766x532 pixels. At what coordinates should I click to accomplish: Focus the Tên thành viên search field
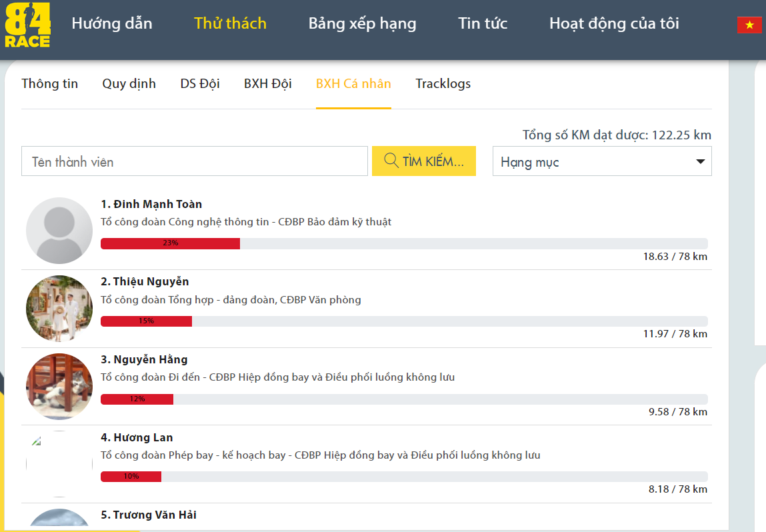click(194, 161)
